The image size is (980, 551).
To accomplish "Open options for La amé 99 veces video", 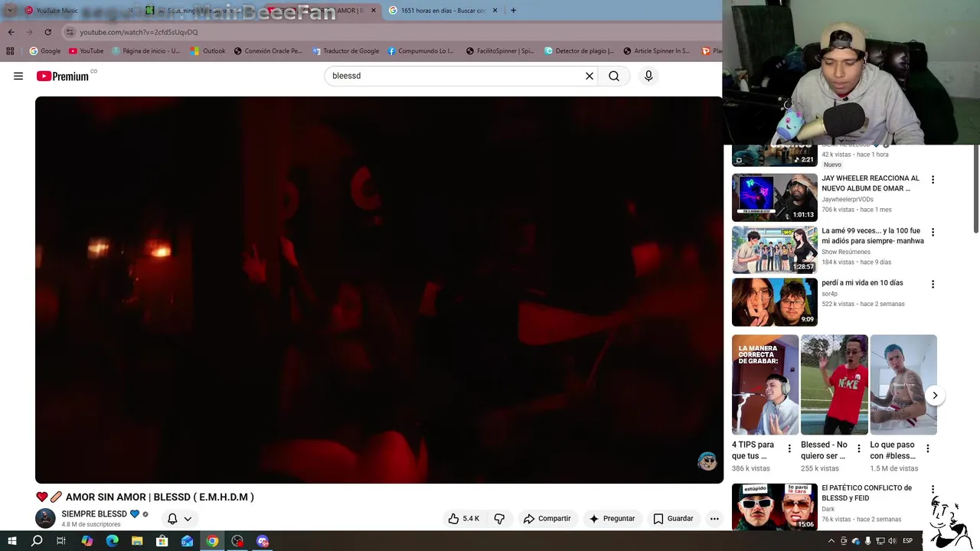I will pos(933,232).
